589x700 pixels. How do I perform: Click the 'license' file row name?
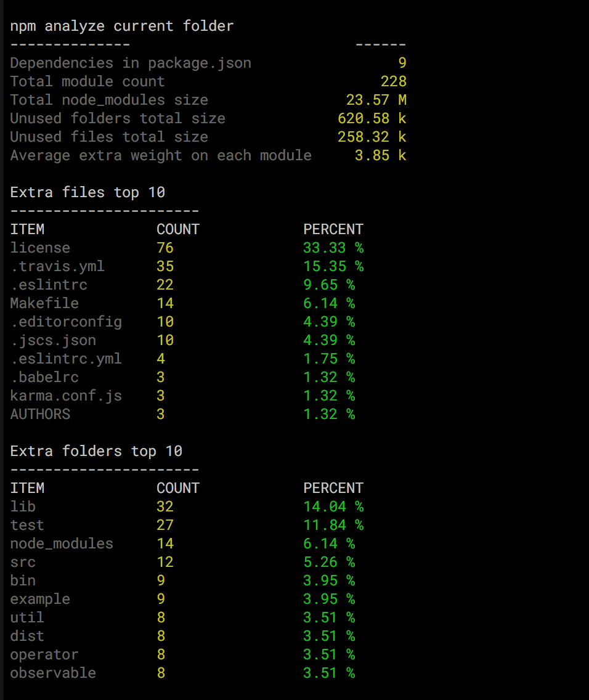40,248
